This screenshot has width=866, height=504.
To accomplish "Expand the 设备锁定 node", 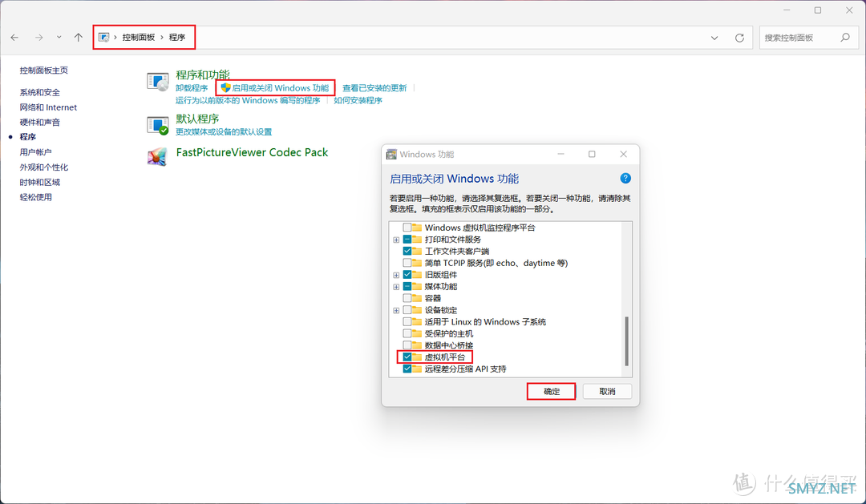I will (396, 311).
